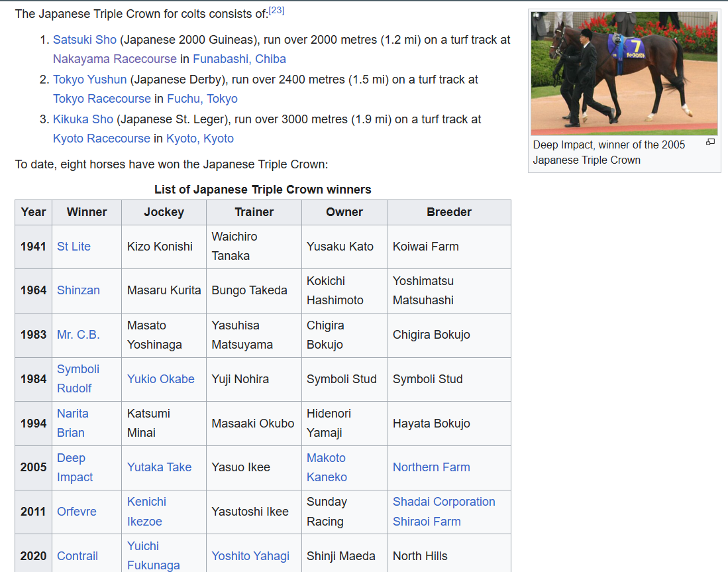Select the 1983 year cell
Image resolution: width=728 pixels, height=572 pixels.
33,335
